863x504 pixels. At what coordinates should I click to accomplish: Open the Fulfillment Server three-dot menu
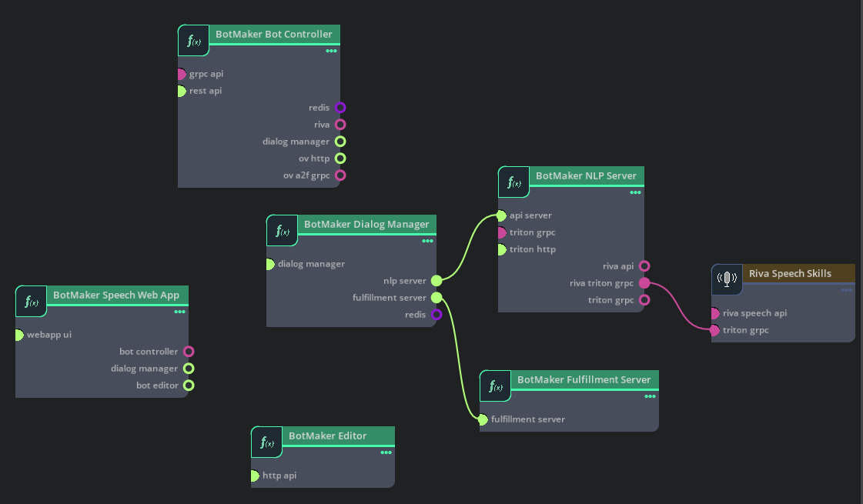point(650,396)
